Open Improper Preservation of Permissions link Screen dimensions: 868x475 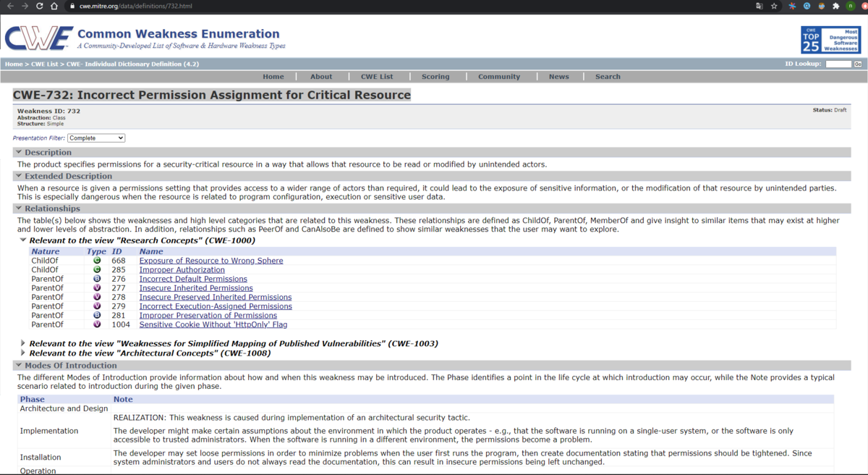[208, 316]
